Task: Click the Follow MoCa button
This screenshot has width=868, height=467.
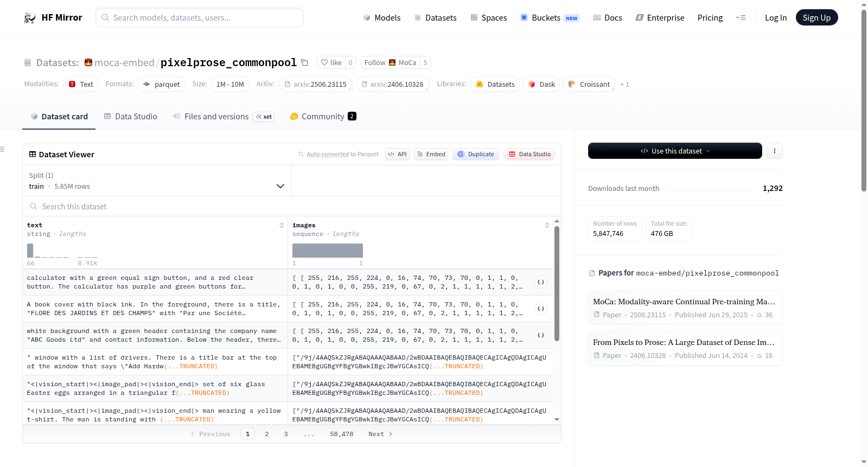Action: click(x=391, y=63)
